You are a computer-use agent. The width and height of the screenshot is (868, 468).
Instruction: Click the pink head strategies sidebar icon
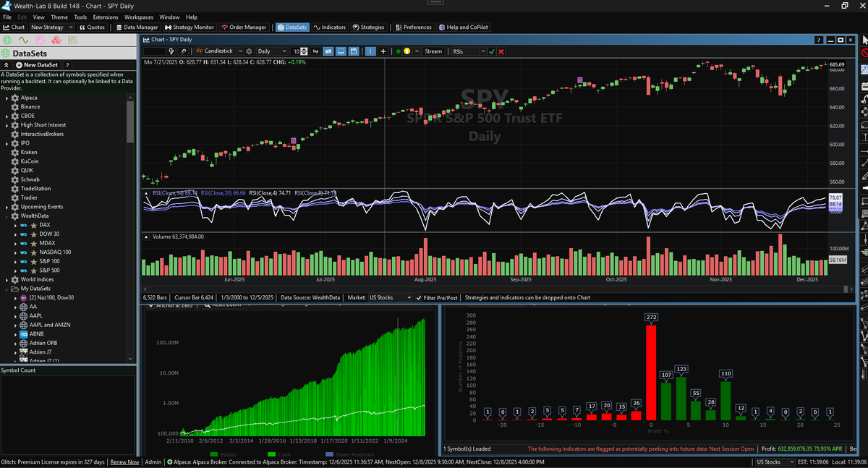click(39, 40)
